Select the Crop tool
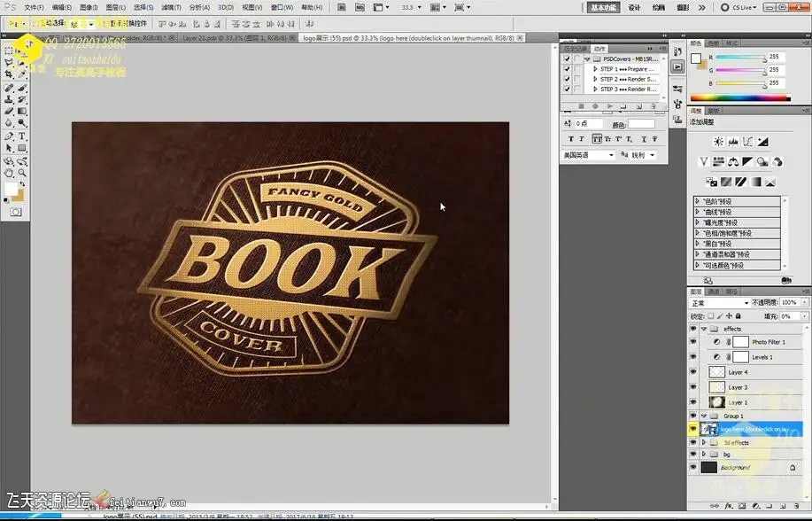812x521 pixels. coord(9,74)
